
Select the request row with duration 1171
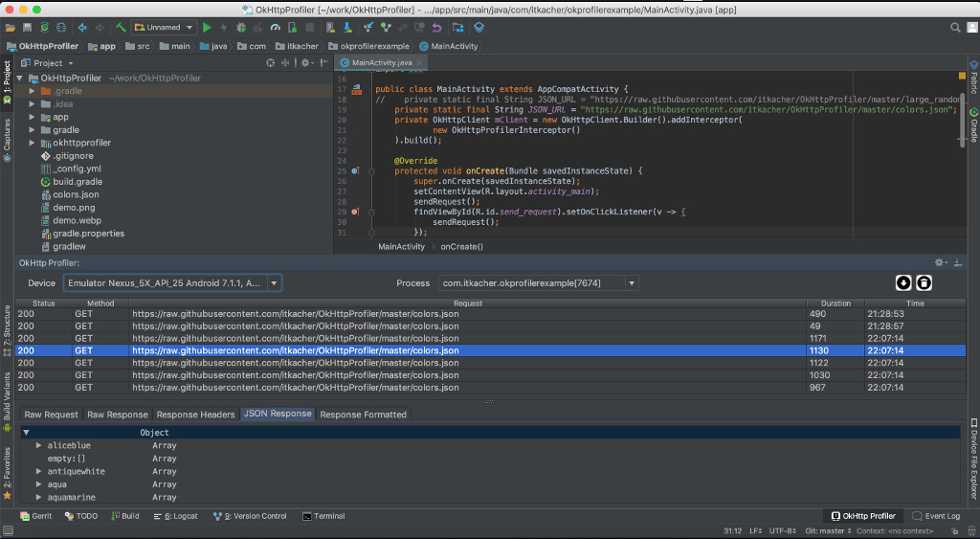(x=479, y=339)
